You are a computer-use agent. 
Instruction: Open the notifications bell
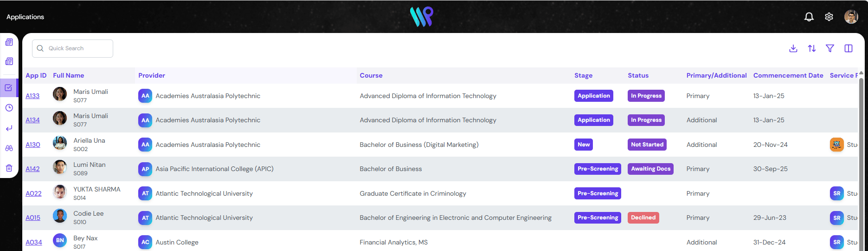click(809, 17)
